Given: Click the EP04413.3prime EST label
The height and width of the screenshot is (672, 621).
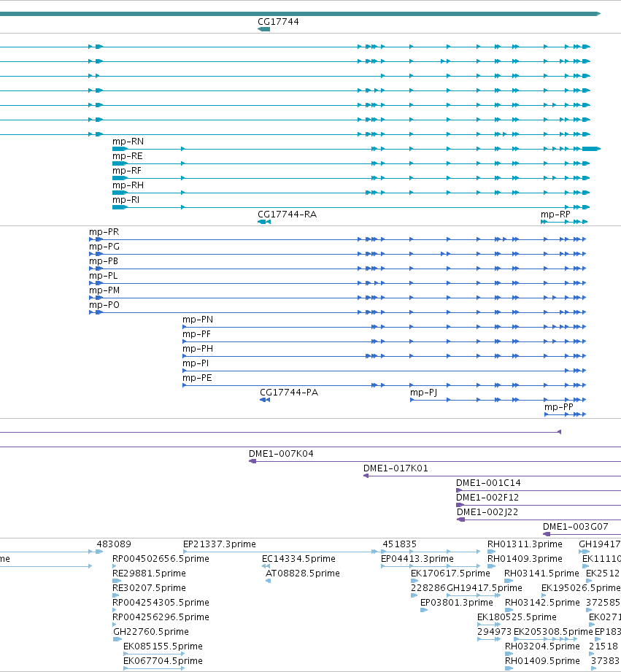Looking at the screenshot, I should click(417, 558).
